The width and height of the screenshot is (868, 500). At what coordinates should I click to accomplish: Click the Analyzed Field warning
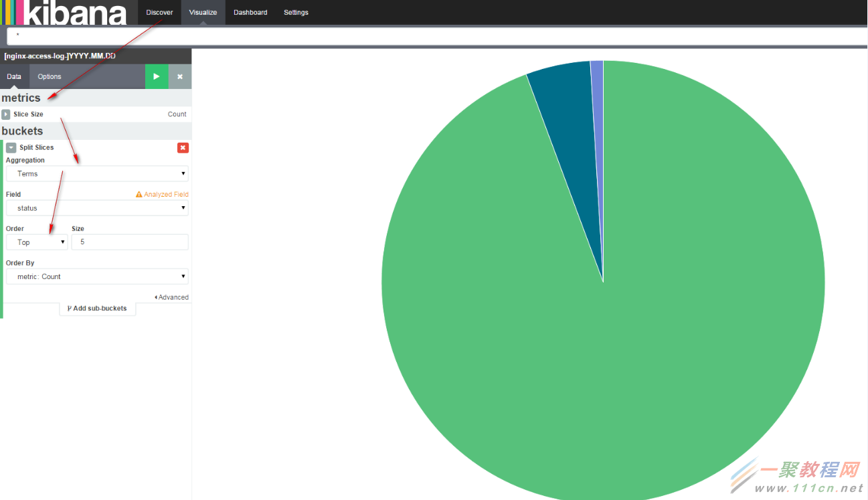162,194
